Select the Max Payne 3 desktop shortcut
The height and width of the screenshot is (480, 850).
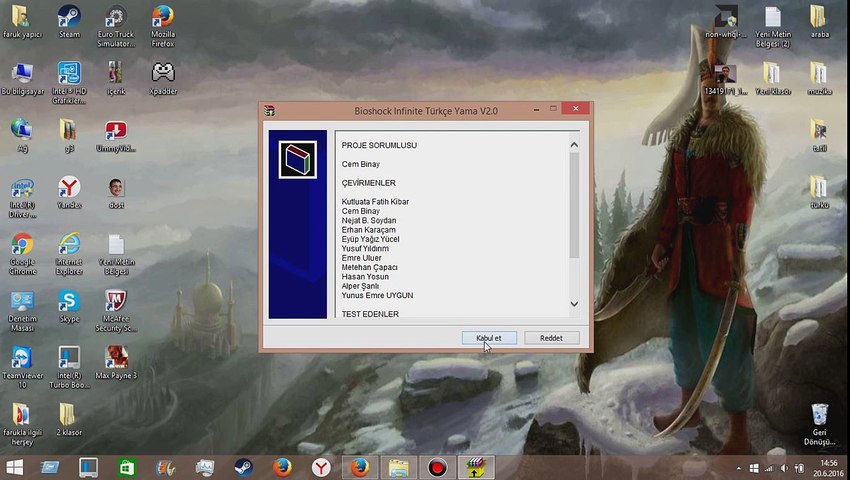click(116, 363)
